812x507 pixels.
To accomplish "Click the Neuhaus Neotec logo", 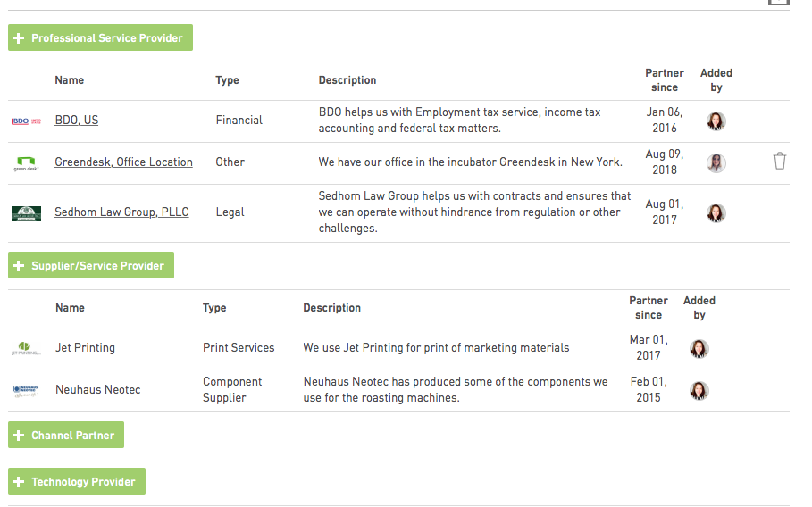I will pos(26,390).
